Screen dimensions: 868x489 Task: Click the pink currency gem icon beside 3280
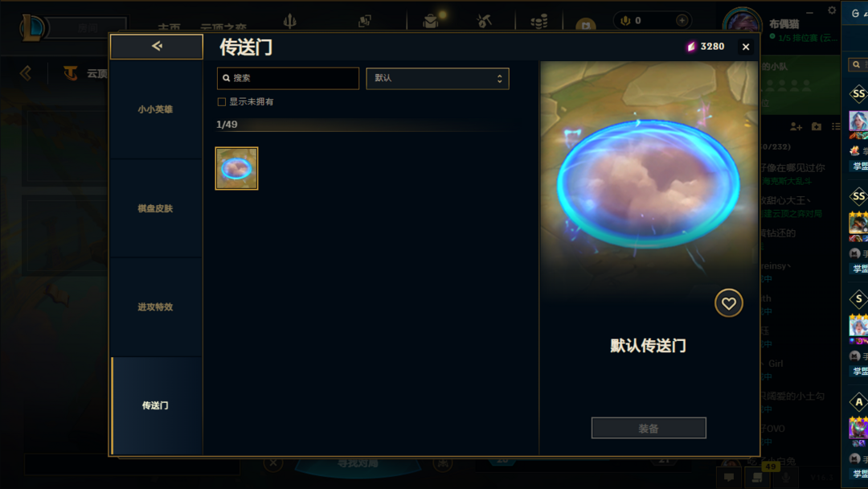click(x=691, y=47)
